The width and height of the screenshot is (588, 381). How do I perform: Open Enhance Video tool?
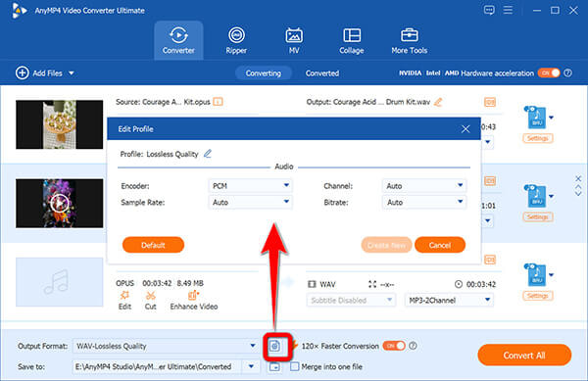point(193,301)
